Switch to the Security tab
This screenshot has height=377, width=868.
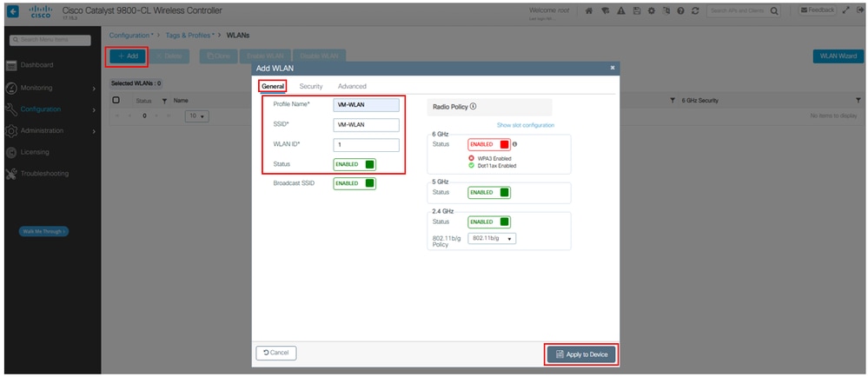tap(311, 86)
